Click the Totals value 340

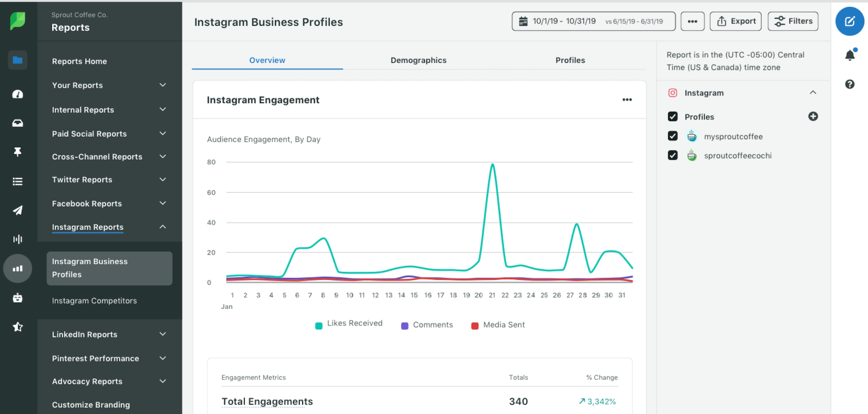point(518,402)
